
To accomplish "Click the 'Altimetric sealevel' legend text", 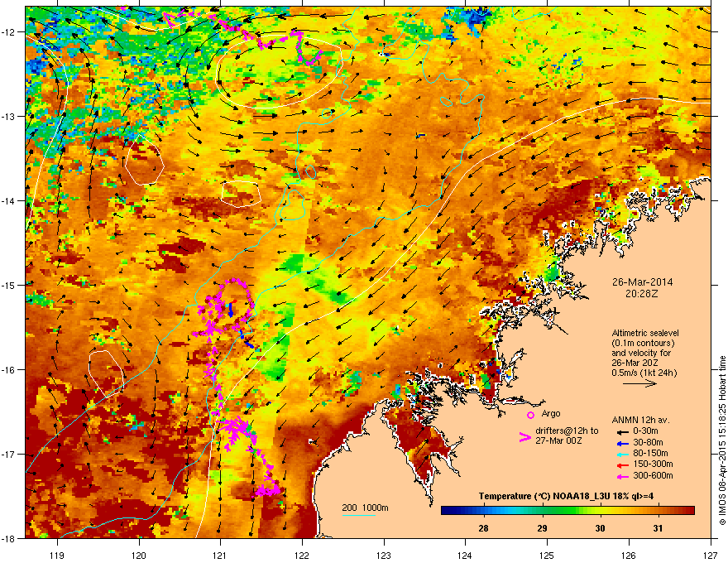I will tap(645, 333).
